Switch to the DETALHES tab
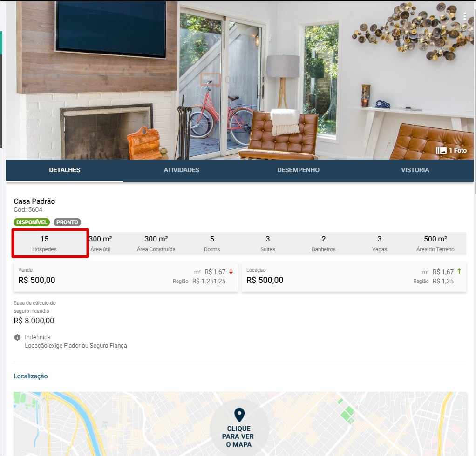Image resolution: width=476 pixels, height=456 pixels. [65, 170]
